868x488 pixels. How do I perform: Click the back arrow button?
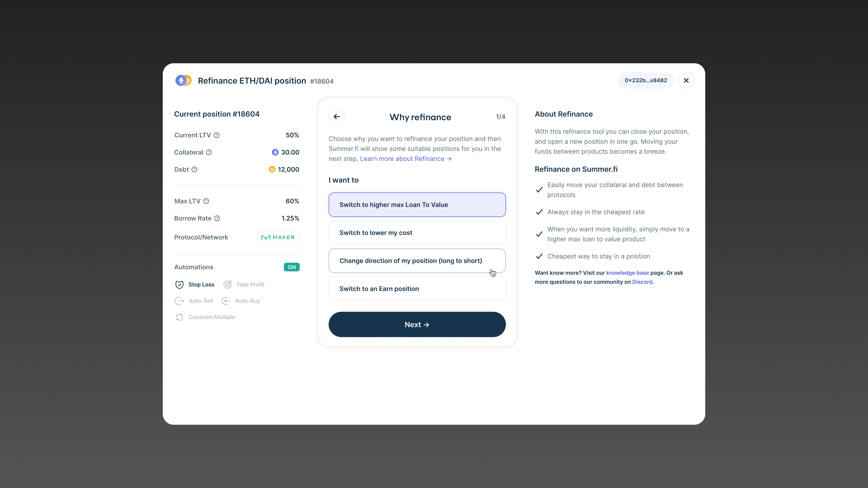point(337,117)
